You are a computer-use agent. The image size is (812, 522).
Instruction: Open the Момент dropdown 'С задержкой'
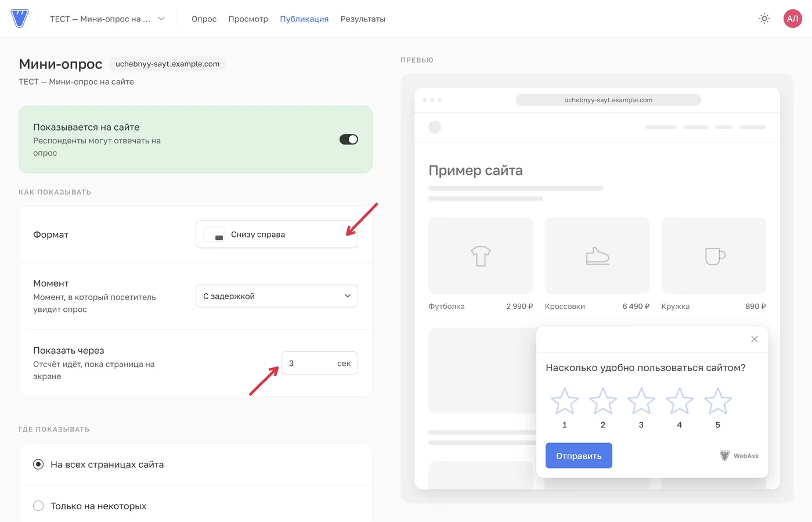tap(277, 296)
